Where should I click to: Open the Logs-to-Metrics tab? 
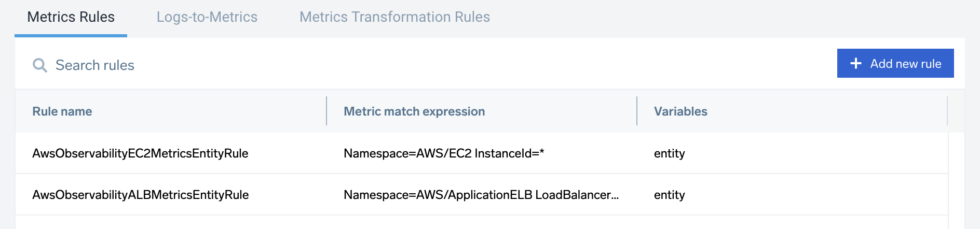pos(207,17)
